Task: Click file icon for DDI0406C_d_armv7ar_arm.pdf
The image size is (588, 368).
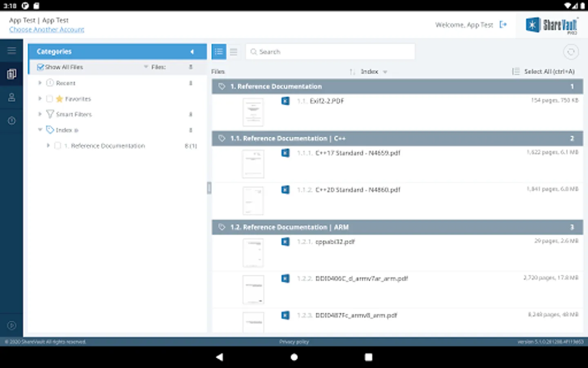Action: 285,278
